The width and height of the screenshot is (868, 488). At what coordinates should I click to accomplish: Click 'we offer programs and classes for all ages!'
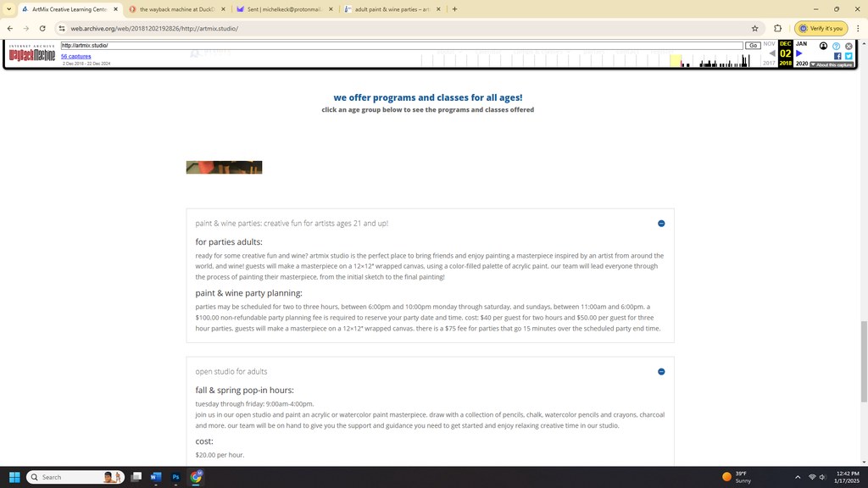tap(428, 97)
